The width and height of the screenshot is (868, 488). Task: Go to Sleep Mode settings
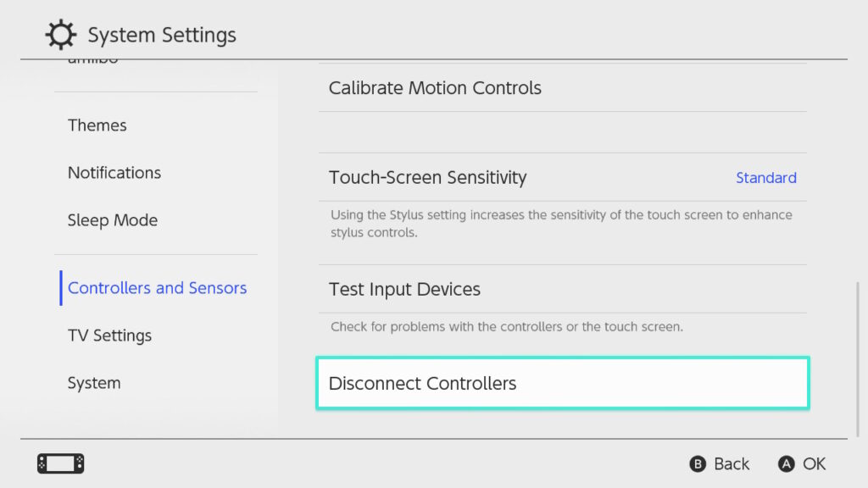113,221
